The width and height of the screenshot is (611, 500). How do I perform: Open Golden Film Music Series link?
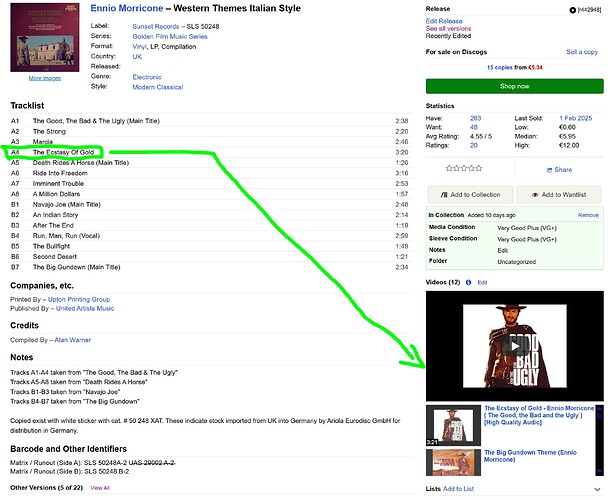170,37
